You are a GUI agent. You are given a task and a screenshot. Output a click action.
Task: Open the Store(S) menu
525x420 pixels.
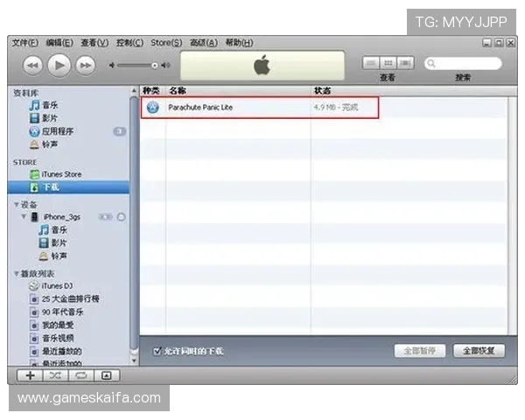point(166,43)
